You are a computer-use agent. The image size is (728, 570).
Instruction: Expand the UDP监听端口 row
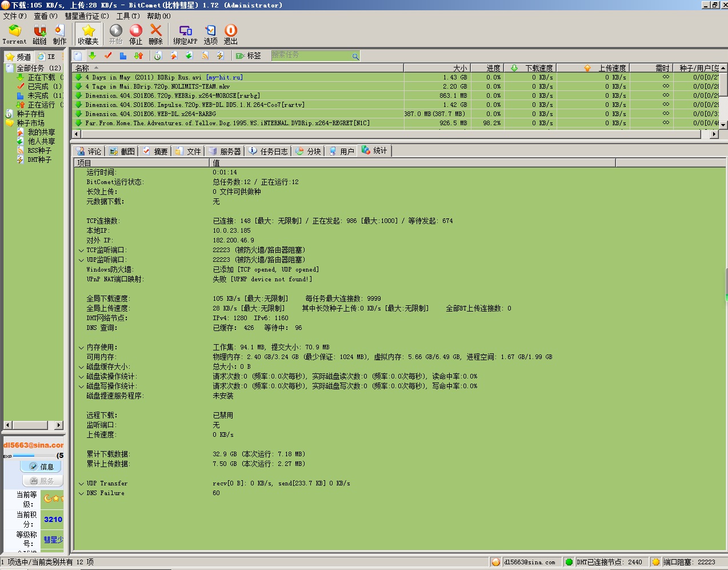coord(81,260)
